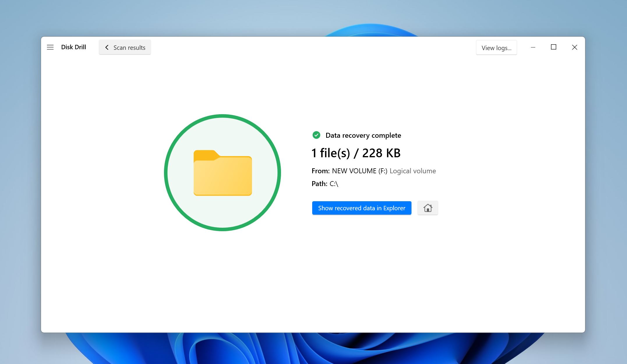Click the Disk Drill title text

[x=73, y=47]
